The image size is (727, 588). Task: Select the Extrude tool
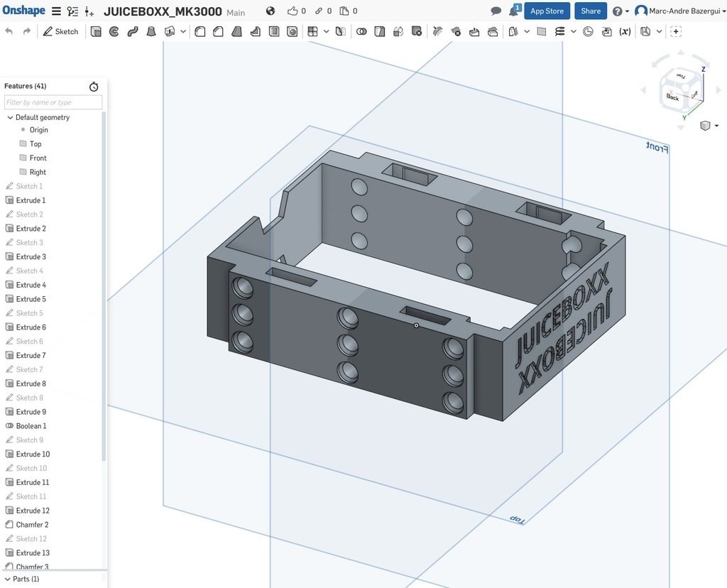pos(96,31)
